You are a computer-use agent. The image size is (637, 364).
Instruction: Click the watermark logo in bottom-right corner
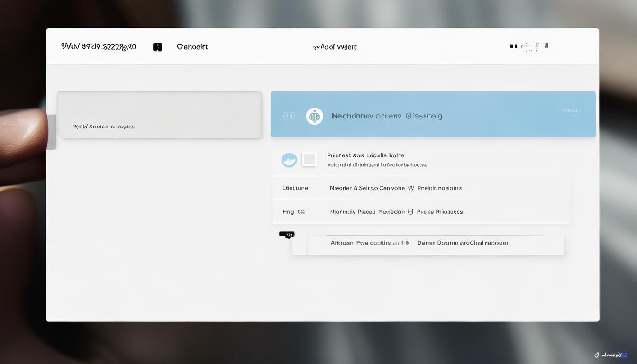[x=610, y=355]
